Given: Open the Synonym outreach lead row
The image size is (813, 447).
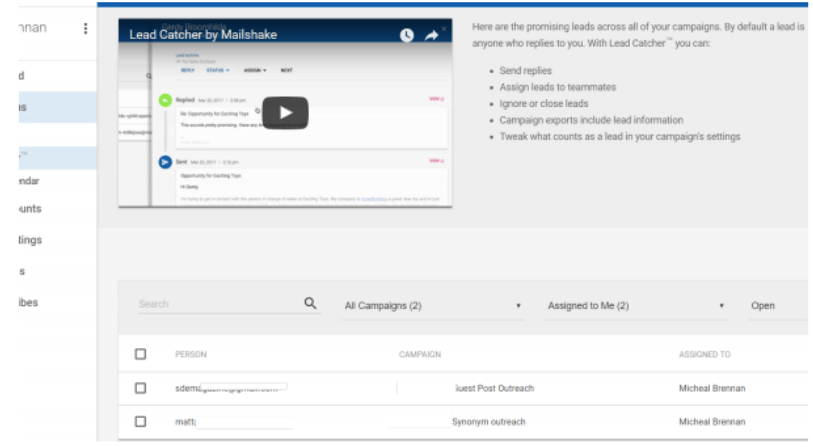Looking at the screenshot, I should click(x=488, y=421).
